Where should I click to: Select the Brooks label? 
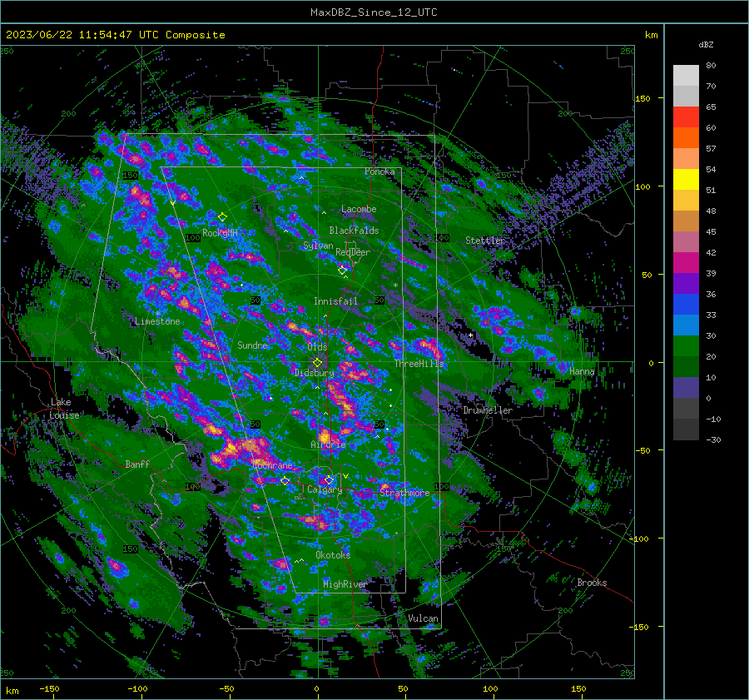[592, 583]
